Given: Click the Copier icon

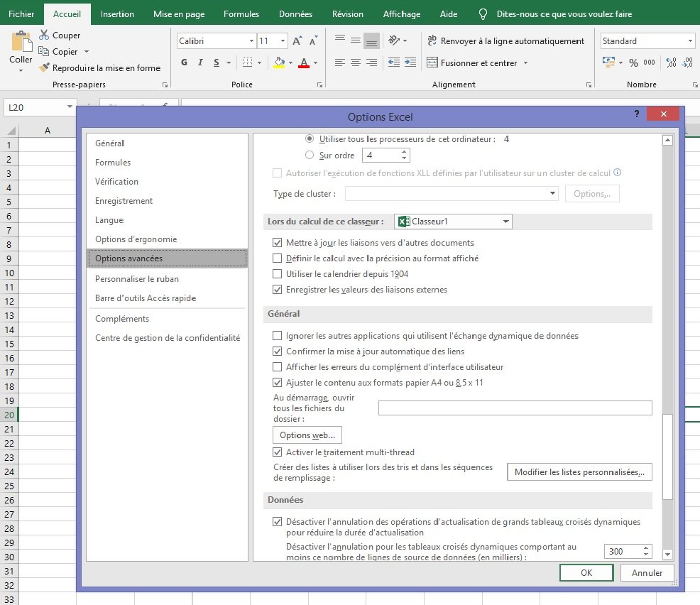Looking at the screenshot, I should (x=44, y=51).
